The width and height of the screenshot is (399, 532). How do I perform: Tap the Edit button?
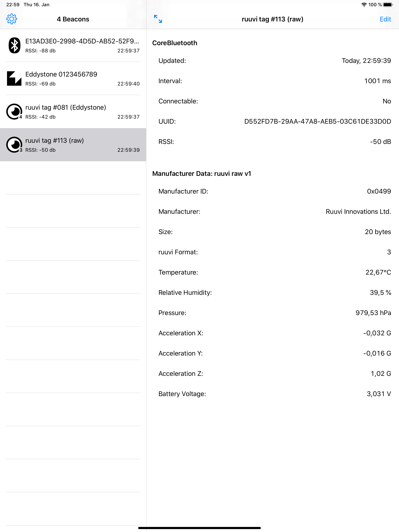pos(385,19)
